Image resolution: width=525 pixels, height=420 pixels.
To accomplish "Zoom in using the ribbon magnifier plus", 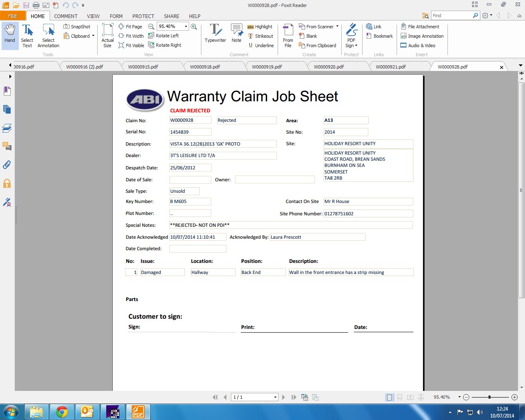I will pos(194,27).
